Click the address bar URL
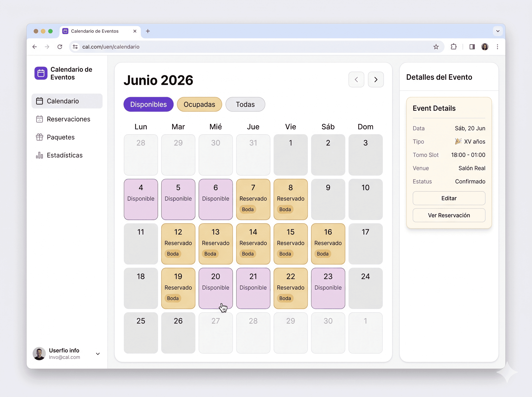Screen dimensions: 532x397 111,47
